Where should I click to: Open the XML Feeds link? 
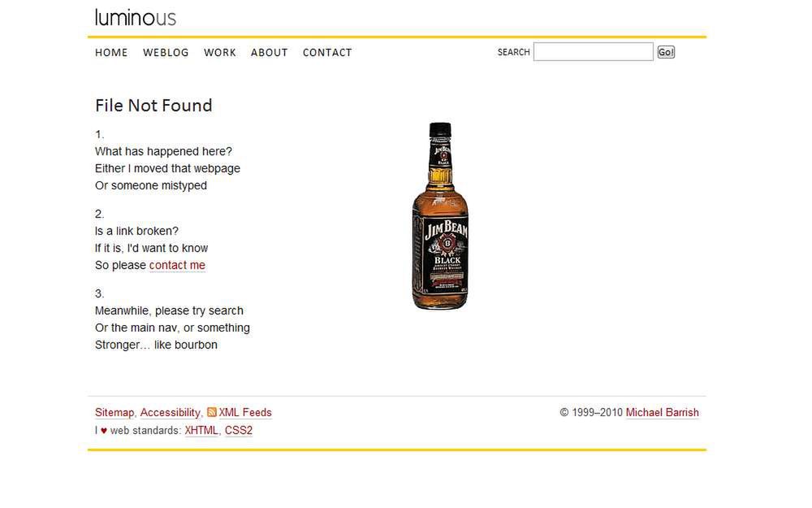click(245, 412)
